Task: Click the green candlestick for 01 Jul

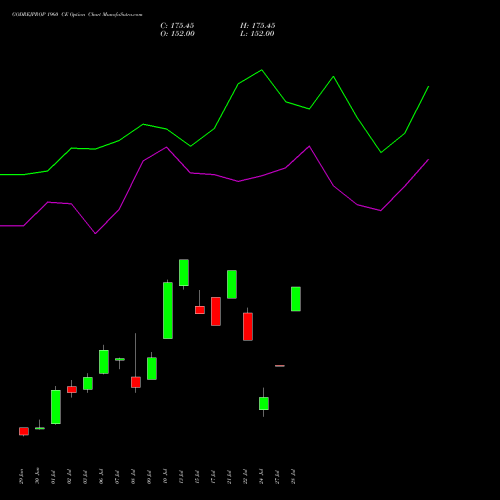Action: point(56,406)
